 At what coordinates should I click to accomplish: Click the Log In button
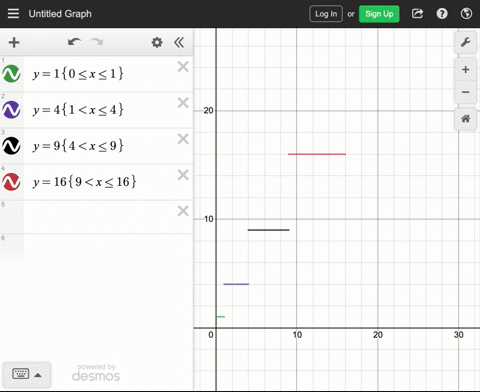326,14
